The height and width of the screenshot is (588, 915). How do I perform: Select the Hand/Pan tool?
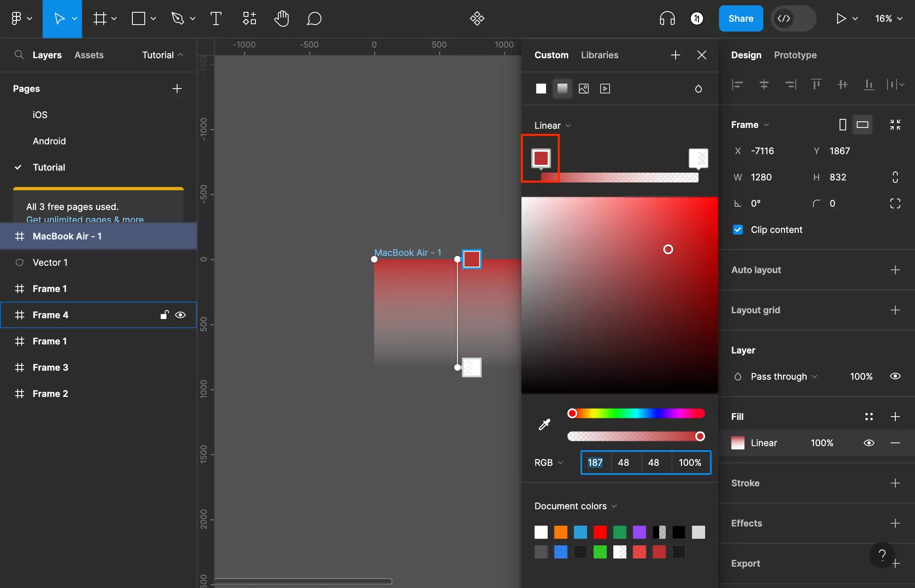(281, 18)
